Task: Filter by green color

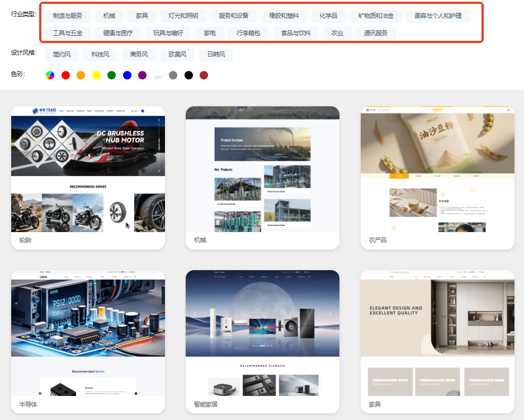Action: 111,75
